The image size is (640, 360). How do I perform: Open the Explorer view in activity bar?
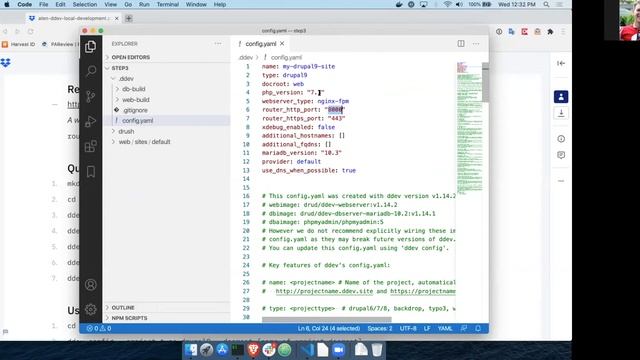(91, 47)
